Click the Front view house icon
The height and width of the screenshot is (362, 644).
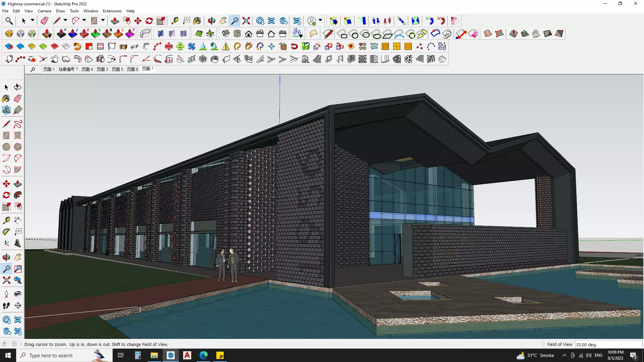249,34
